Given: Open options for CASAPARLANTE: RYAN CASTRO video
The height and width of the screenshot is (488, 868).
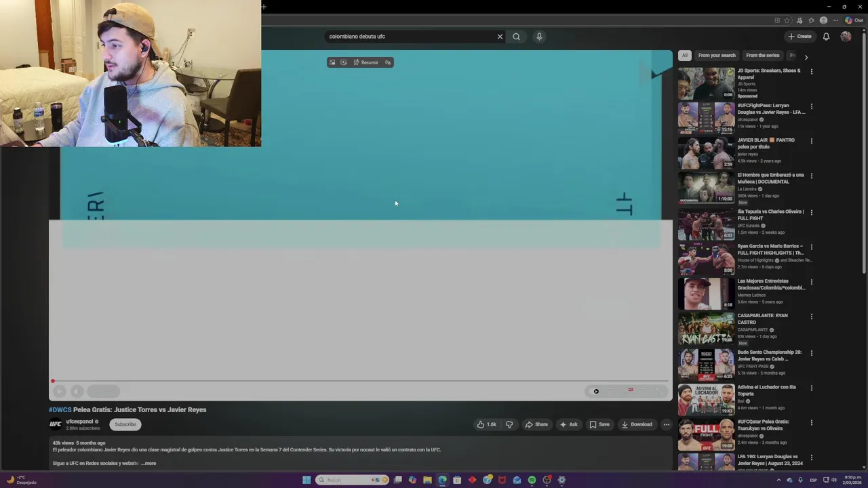Looking at the screenshot, I should pos(812,317).
